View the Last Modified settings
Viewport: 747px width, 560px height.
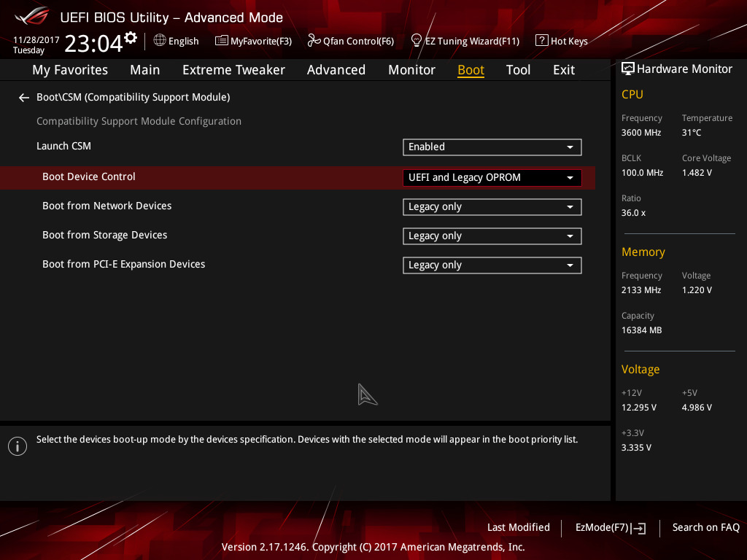click(519, 528)
